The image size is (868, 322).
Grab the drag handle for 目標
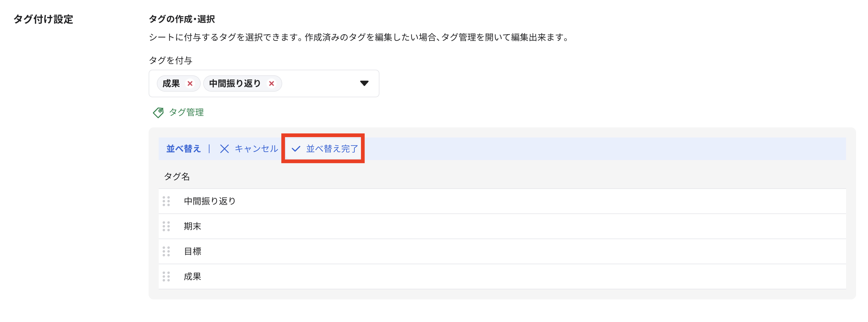166,251
